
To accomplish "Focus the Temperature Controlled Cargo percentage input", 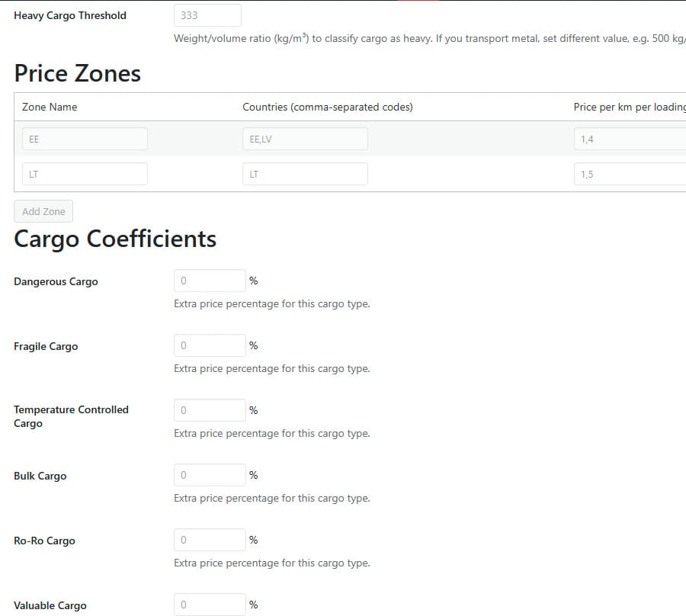I will [210, 410].
